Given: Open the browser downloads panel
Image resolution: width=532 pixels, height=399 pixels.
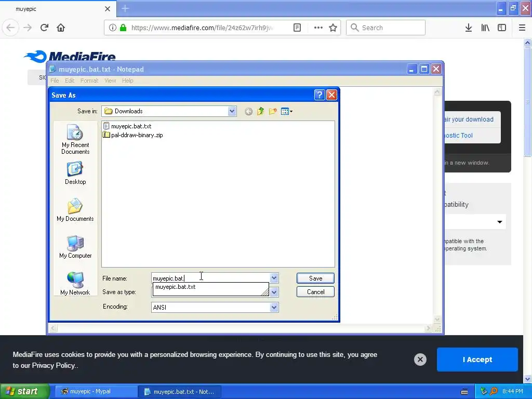Looking at the screenshot, I should click(x=469, y=28).
